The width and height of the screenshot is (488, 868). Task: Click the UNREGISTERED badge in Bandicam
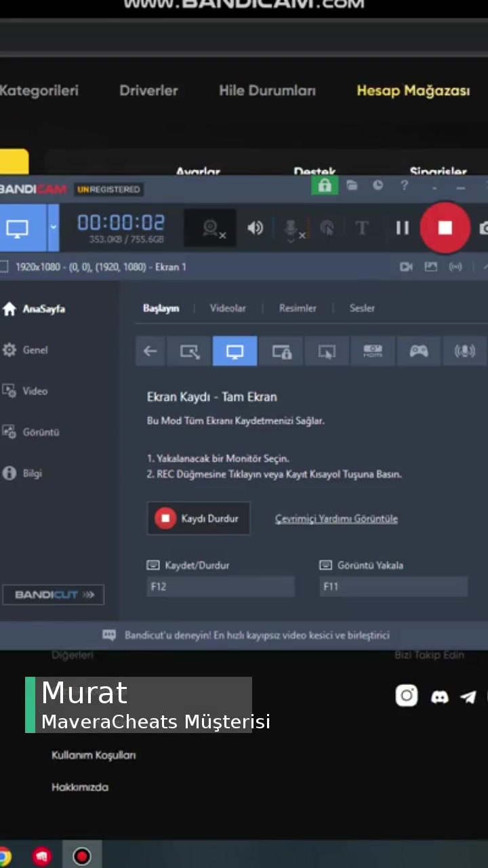pyautogui.click(x=108, y=189)
